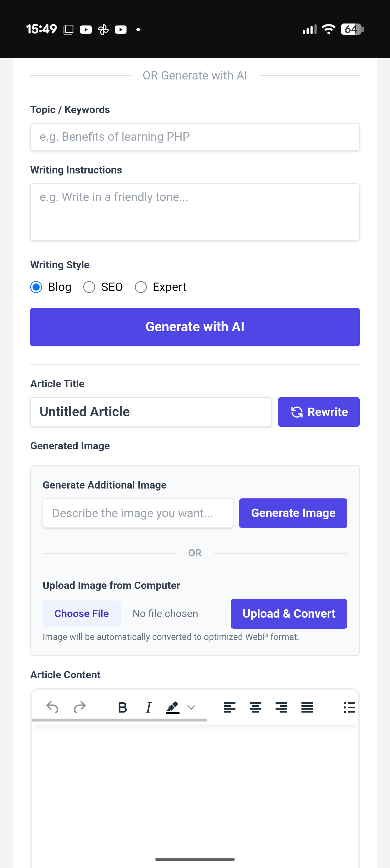Focus the Topic / Keywords input field

coord(195,137)
